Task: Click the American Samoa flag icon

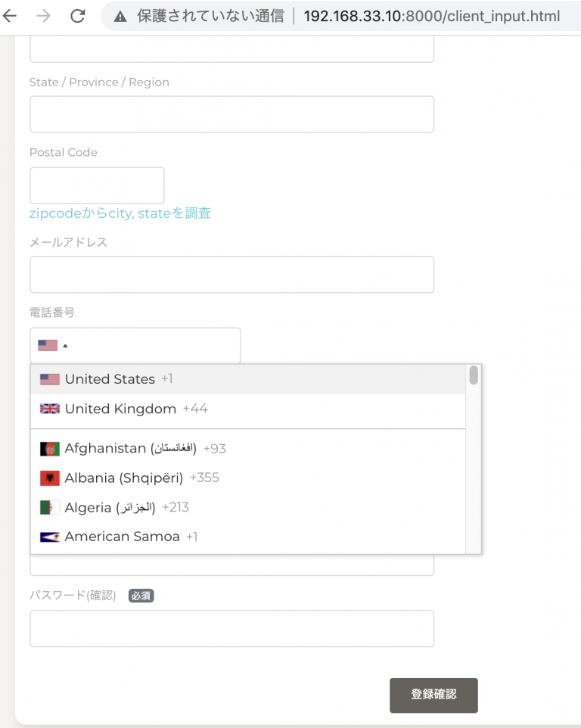Action: (47, 537)
